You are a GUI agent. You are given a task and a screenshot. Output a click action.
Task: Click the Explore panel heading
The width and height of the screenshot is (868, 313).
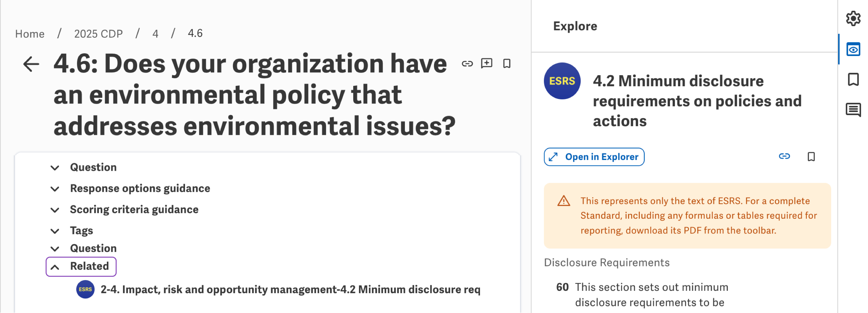pos(575,26)
